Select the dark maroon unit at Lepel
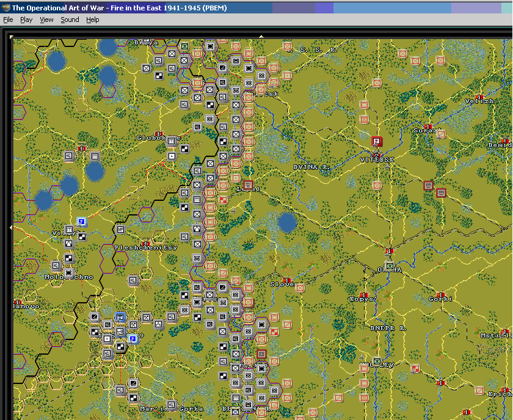This screenshot has height=420, width=513. point(249,185)
